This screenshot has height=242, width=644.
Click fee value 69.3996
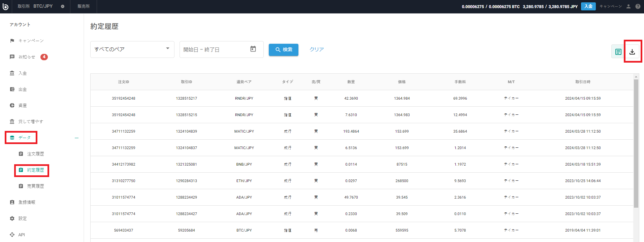pos(460,98)
